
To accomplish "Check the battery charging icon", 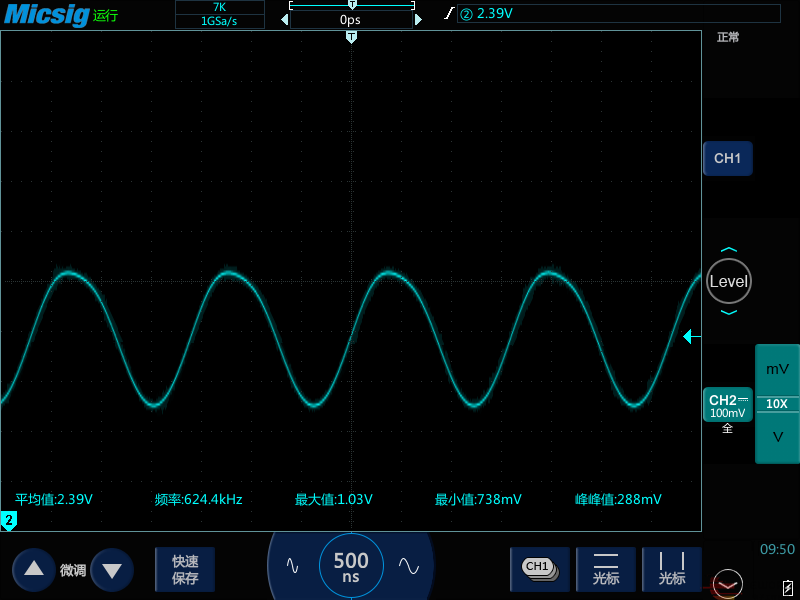I will [x=788, y=587].
